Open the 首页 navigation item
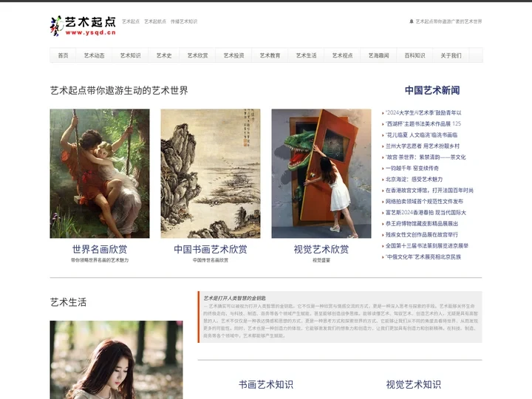This screenshot has height=399, width=532. click(x=63, y=55)
